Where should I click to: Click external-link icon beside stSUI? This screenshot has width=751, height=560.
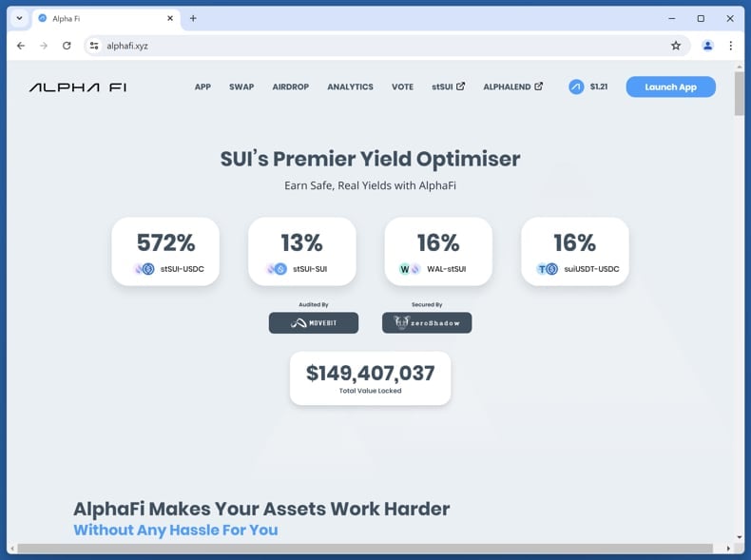pyautogui.click(x=460, y=87)
